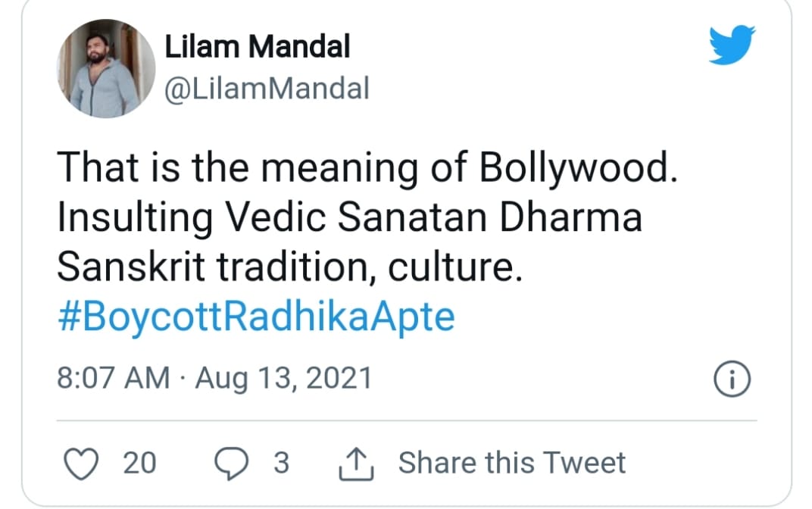Open Lilam Mandal's profile picture
Image resolution: width=812 pixels, height=509 pixels.
(x=106, y=68)
